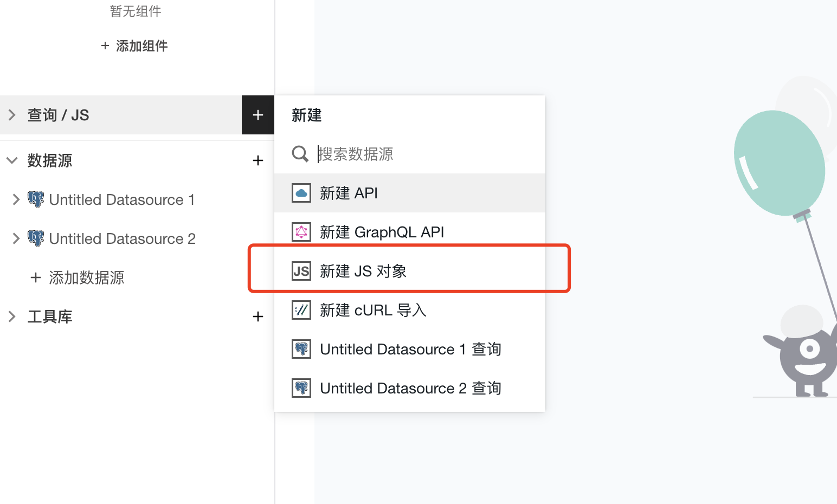Expand Untitled Datasource 1 tree node
This screenshot has height=504, width=837.
16,199
